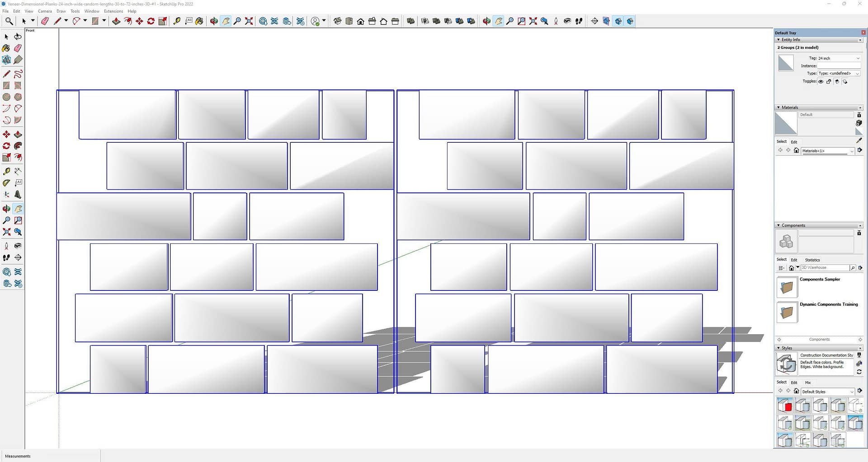The image size is (868, 462).
Task: Select the Push/Pull tool in top toolbar
Action: (x=116, y=21)
